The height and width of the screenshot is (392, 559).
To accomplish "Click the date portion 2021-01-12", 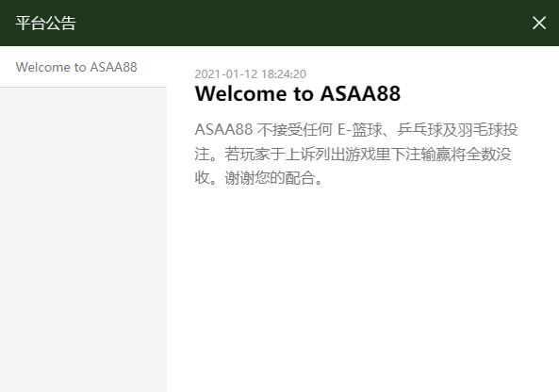I will tap(225, 74).
